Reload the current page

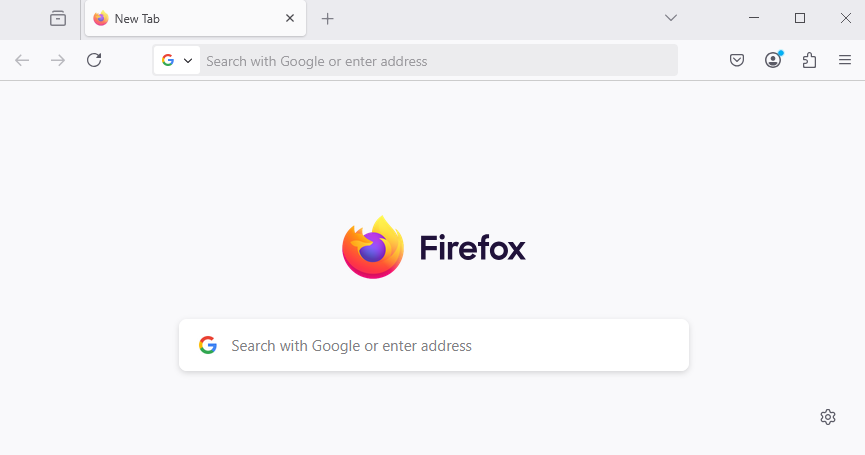pyautogui.click(x=94, y=60)
